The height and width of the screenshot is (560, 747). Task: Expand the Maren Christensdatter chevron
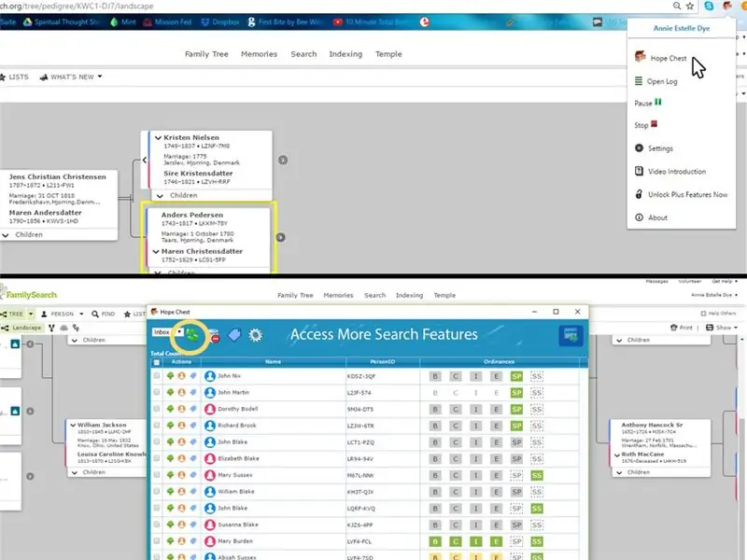[156, 251]
